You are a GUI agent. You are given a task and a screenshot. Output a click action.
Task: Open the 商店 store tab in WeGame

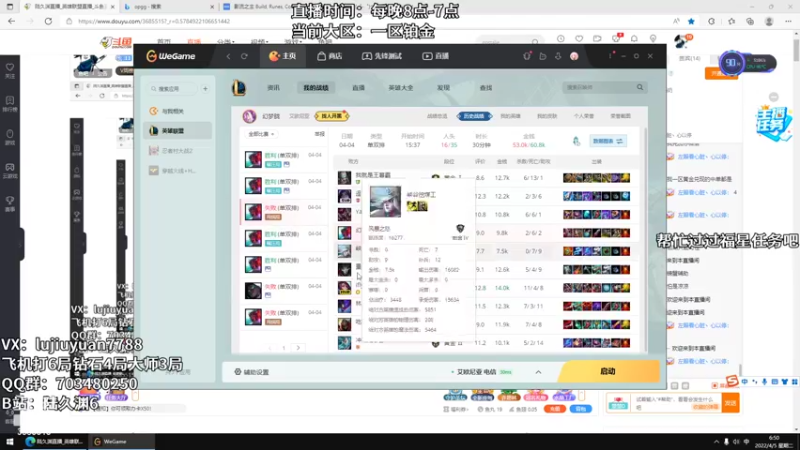330,56
